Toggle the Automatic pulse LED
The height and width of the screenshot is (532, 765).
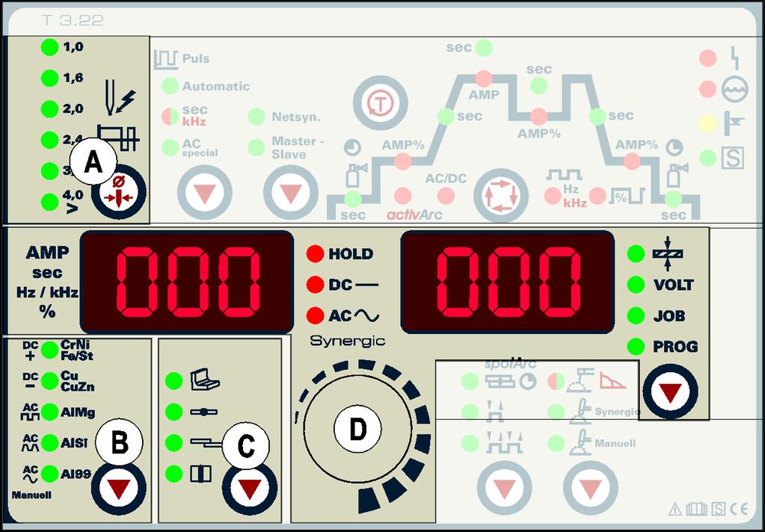170,86
